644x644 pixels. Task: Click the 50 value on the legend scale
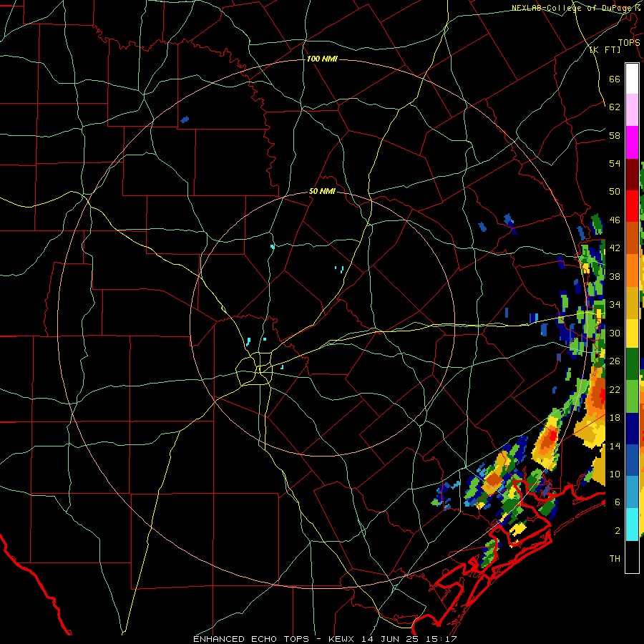pyautogui.click(x=615, y=192)
